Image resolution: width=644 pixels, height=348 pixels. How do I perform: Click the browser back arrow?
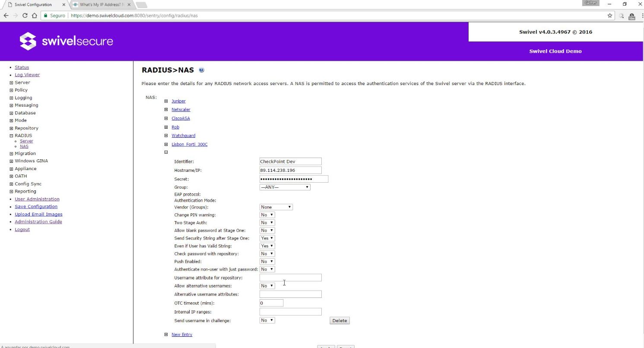(5, 16)
